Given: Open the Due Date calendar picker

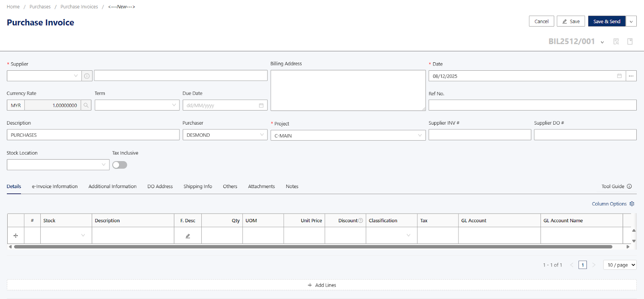Looking at the screenshot, I should [x=261, y=105].
